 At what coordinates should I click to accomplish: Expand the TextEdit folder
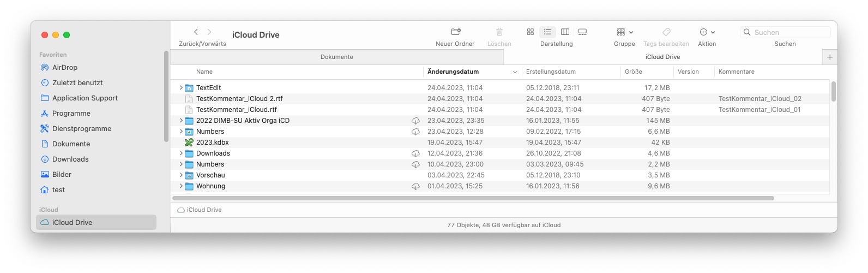181,88
